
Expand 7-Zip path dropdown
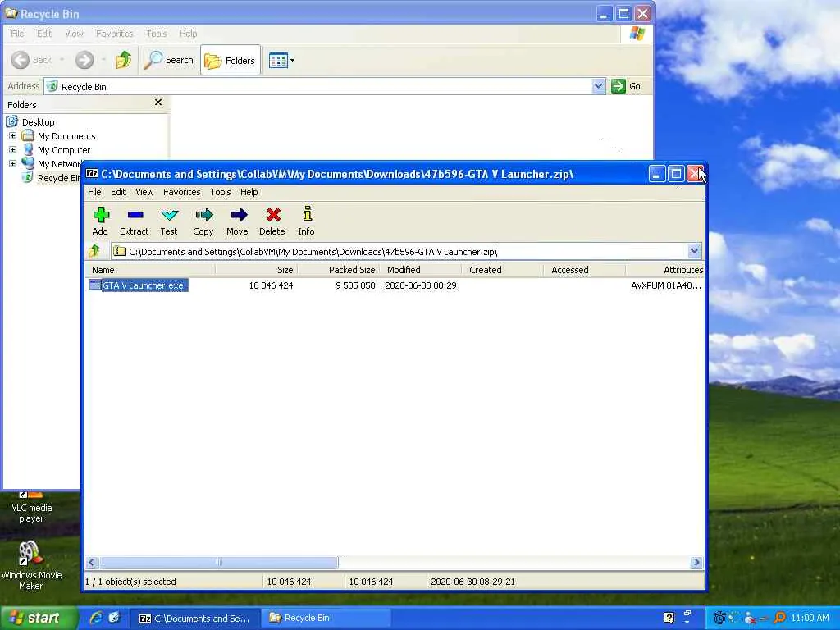(x=694, y=251)
